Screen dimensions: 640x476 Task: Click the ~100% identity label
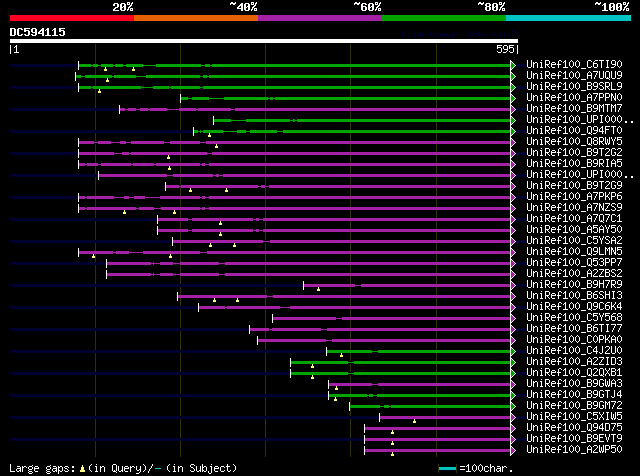(x=612, y=7)
